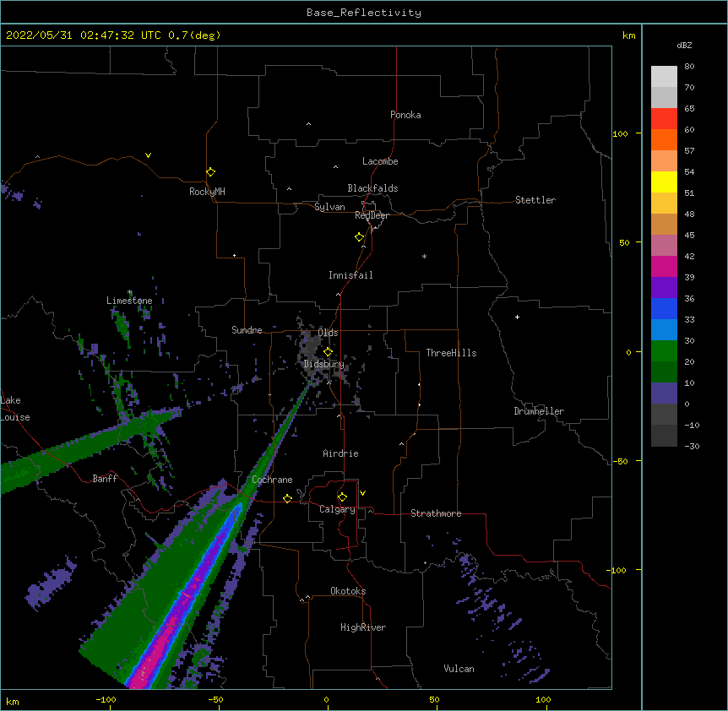
Task: Click the Cochrane map label
Action: 272,480
